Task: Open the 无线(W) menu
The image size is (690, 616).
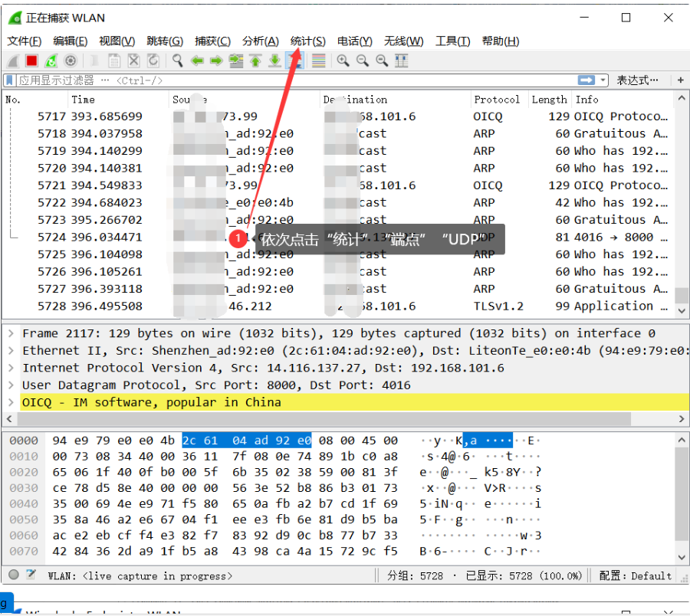Action: (403, 41)
